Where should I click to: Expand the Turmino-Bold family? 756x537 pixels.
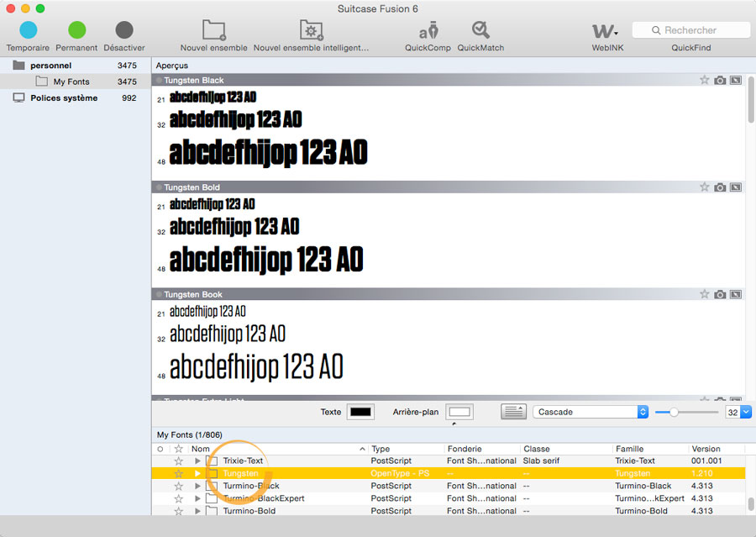[x=197, y=510]
